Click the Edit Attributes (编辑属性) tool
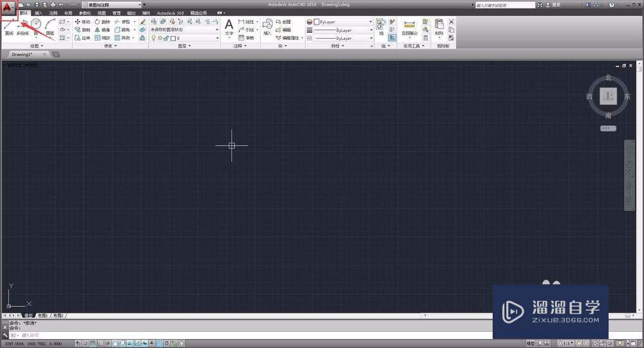This screenshot has width=644, height=348. [x=287, y=38]
